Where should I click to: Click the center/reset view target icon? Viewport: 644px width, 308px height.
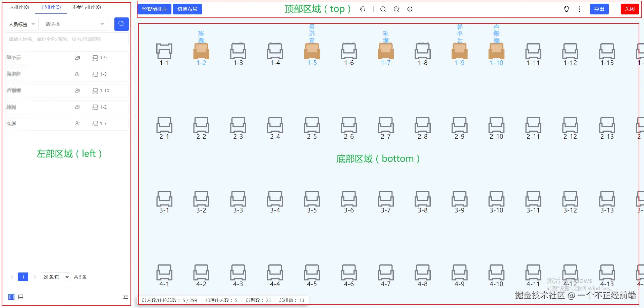(410, 9)
